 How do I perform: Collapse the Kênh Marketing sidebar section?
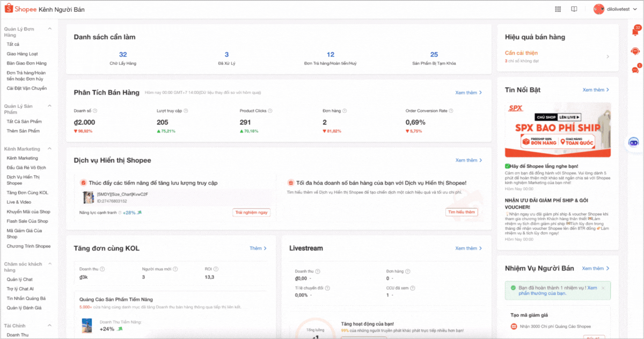pyautogui.click(x=49, y=149)
